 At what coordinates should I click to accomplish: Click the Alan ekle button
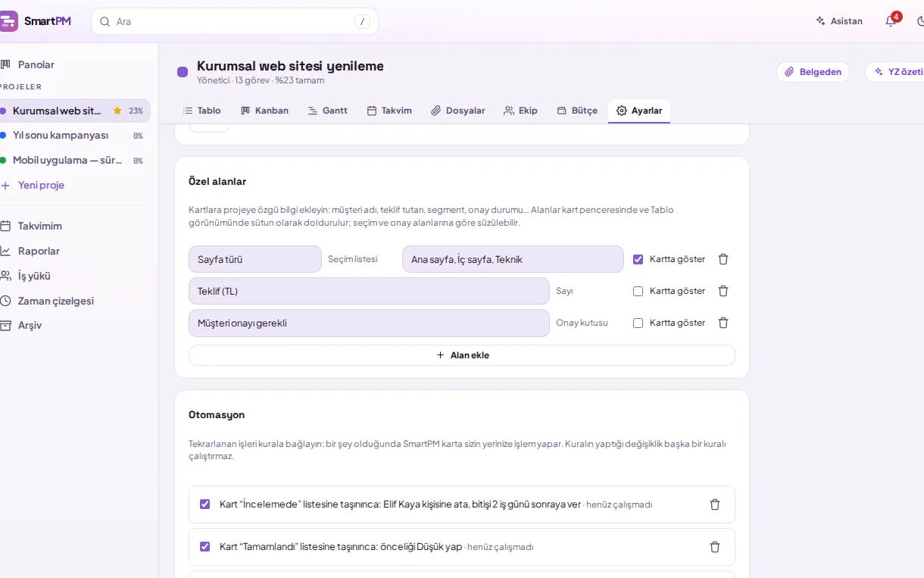(x=462, y=355)
